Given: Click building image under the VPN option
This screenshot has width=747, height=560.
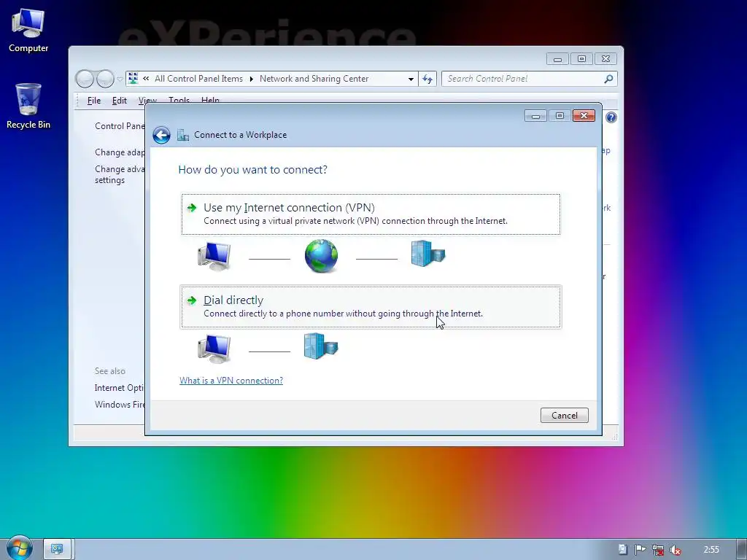Looking at the screenshot, I should [x=427, y=253].
